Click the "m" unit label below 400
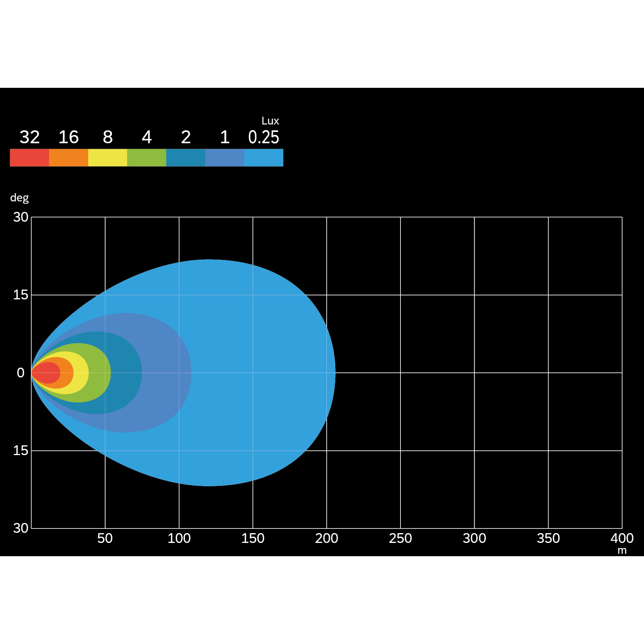 (x=622, y=551)
